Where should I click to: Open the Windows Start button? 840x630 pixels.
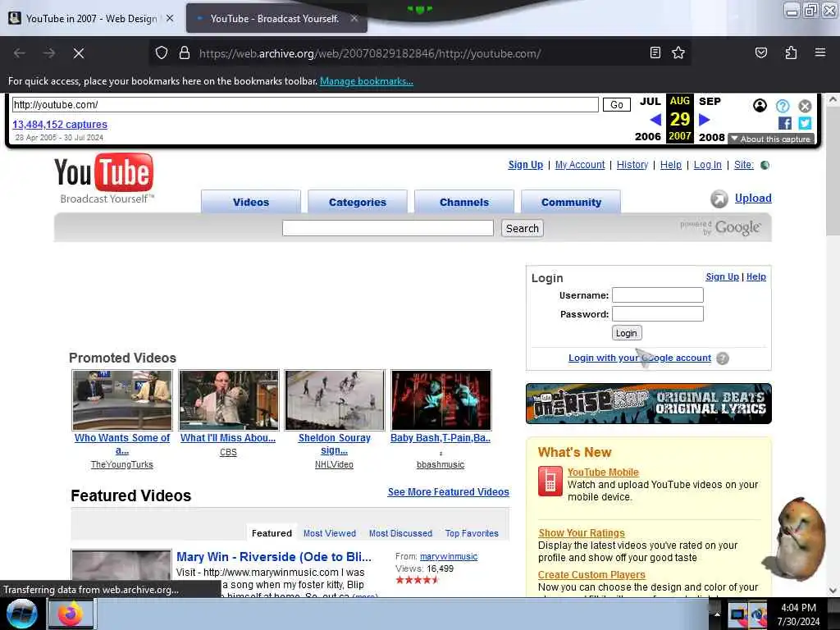[x=21, y=614]
